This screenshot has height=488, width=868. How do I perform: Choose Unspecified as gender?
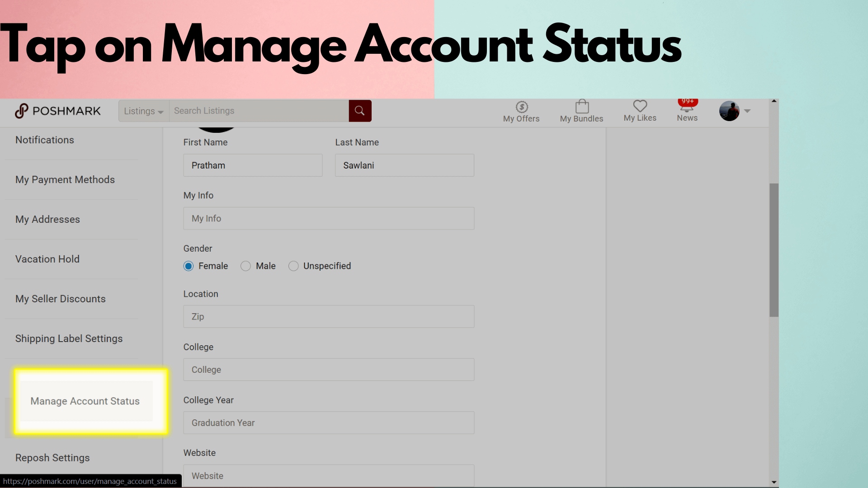click(293, 266)
